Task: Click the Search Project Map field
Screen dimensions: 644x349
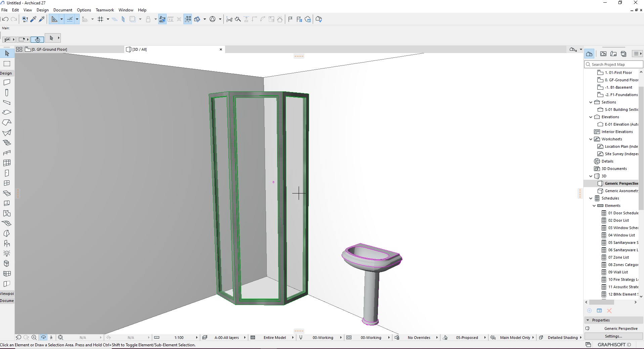Action: click(x=613, y=64)
